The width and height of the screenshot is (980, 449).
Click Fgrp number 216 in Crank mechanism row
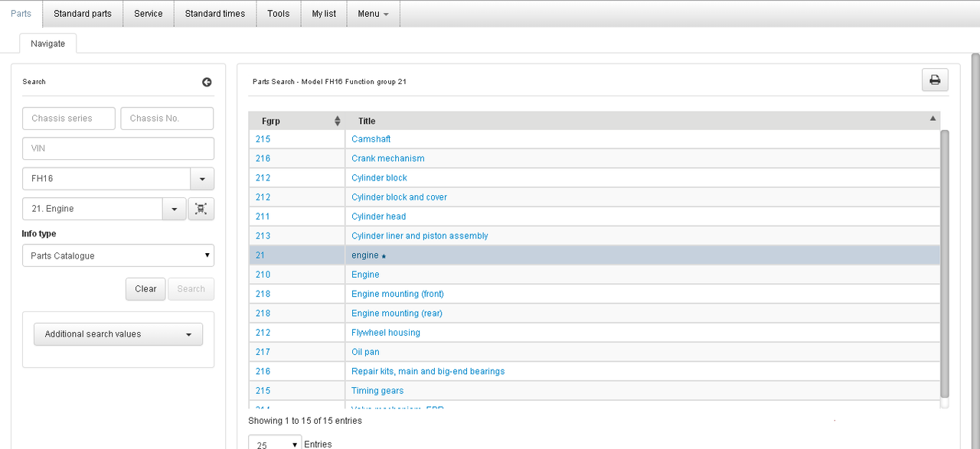tap(263, 158)
